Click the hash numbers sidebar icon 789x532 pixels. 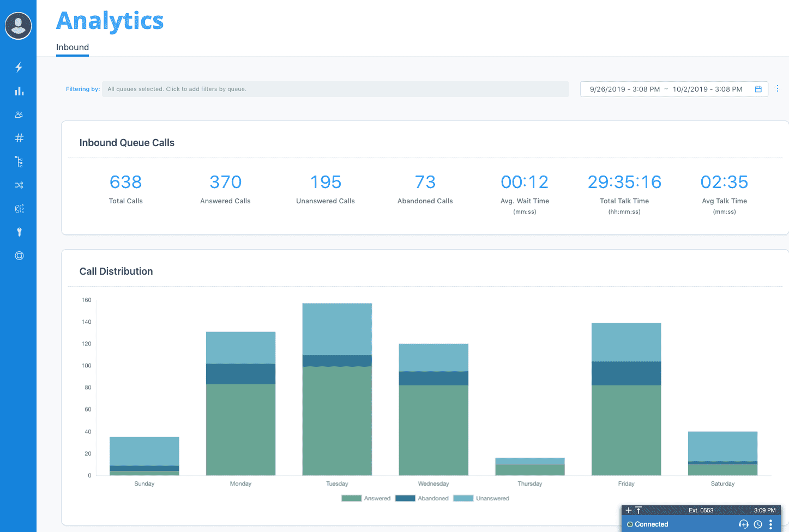(x=19, y=138)
